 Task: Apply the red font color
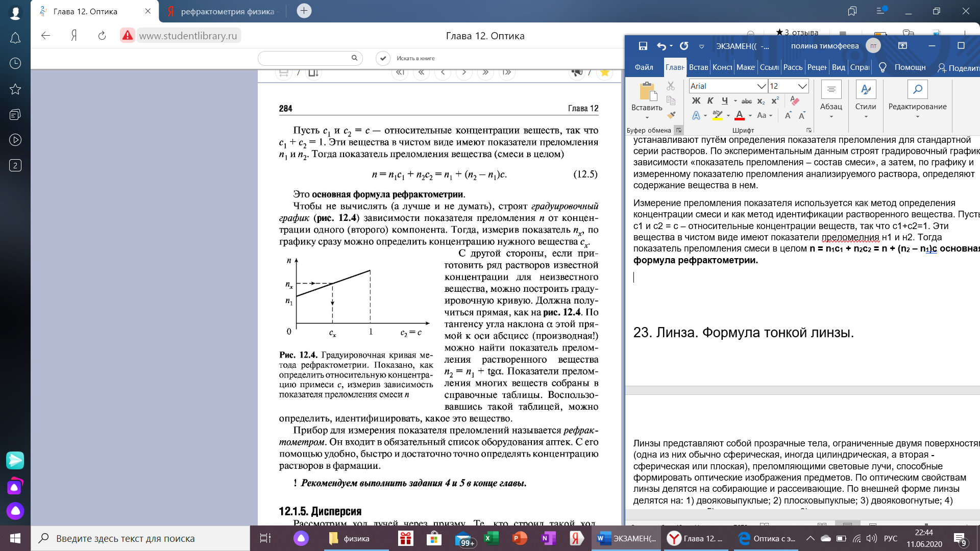[x=739, y=116]
